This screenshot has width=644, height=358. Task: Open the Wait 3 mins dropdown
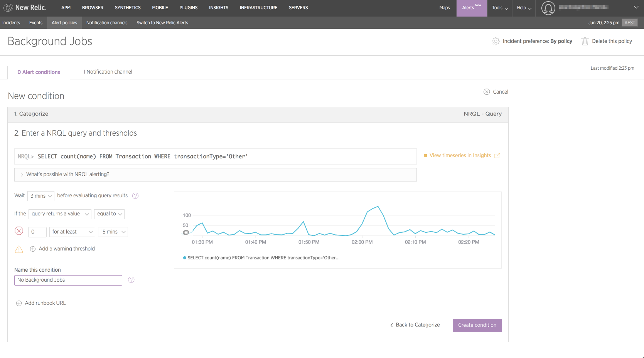41,196
